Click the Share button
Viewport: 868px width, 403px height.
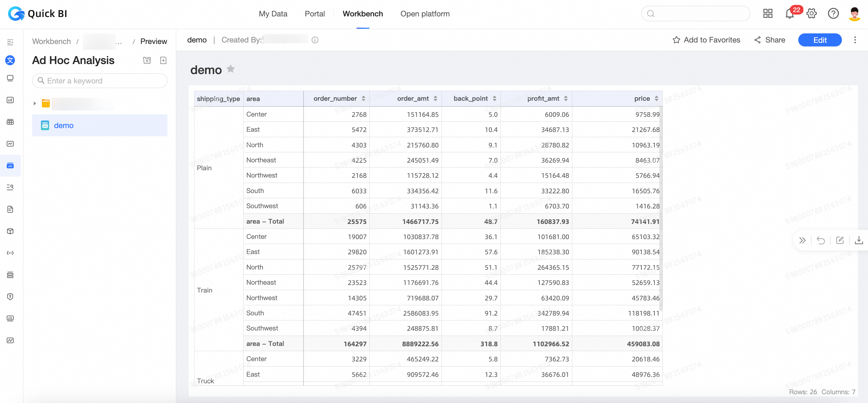point(770,40)
